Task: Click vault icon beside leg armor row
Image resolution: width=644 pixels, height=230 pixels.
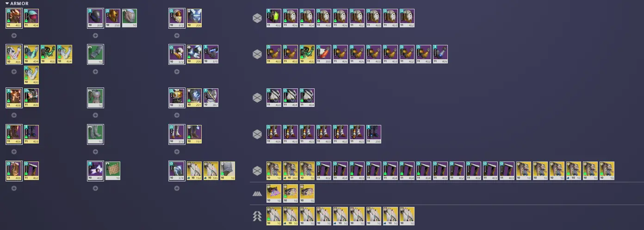Action: click(x=257, y=134)
